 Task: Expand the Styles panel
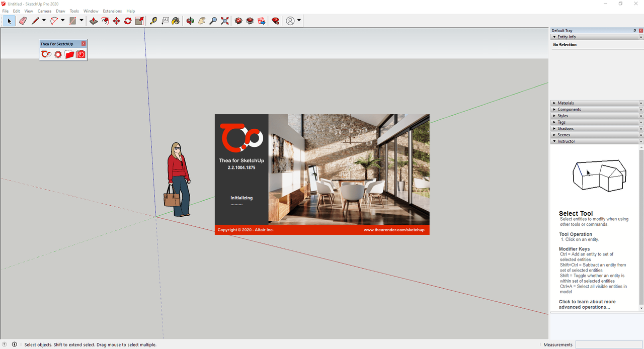(554, 116)
